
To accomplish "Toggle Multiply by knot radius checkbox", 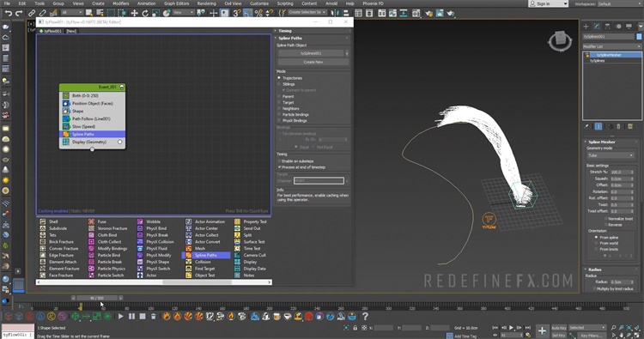I will 594,289.
